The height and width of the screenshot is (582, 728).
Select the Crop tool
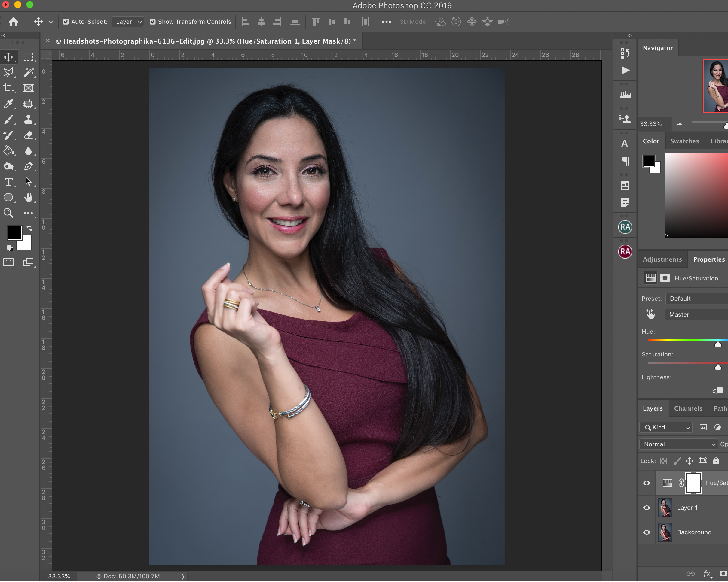(8, 88)
